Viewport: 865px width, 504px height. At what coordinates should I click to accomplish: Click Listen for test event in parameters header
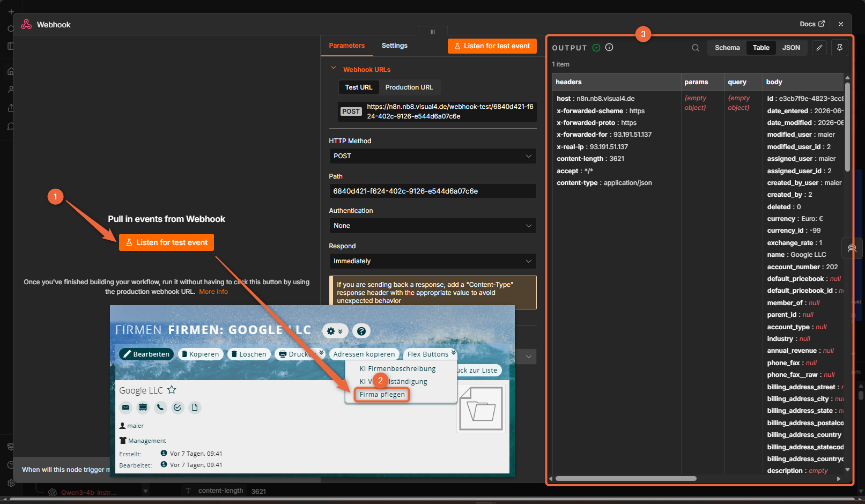[x=492, y=46]
